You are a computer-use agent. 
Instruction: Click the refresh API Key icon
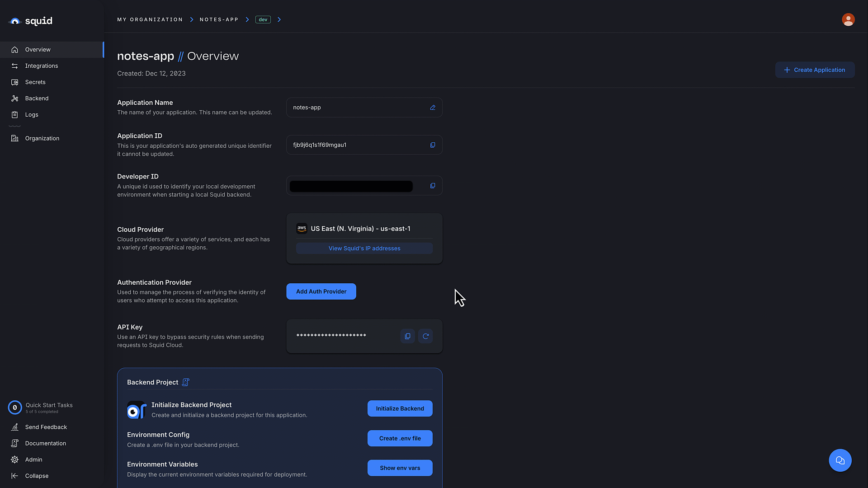click(426, 335)
